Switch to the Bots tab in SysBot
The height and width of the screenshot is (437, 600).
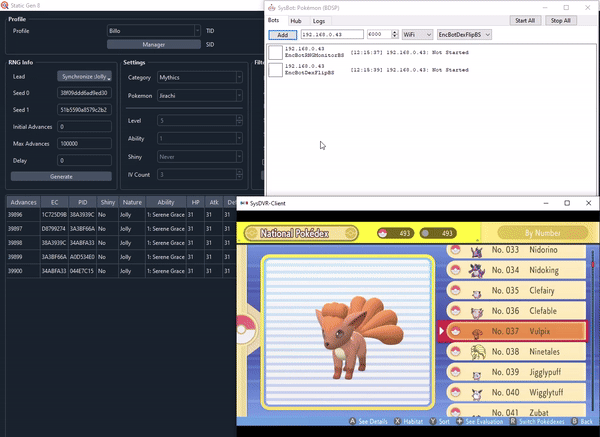click(x=273, y=20)
